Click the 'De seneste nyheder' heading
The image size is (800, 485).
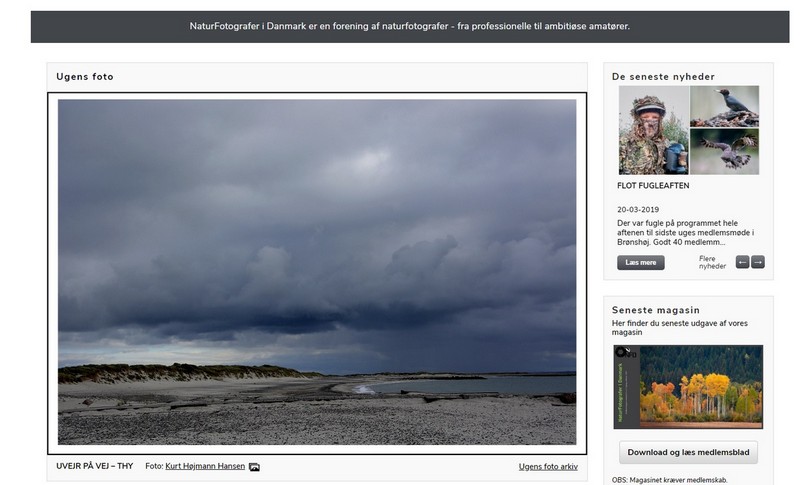coord(663,76)
